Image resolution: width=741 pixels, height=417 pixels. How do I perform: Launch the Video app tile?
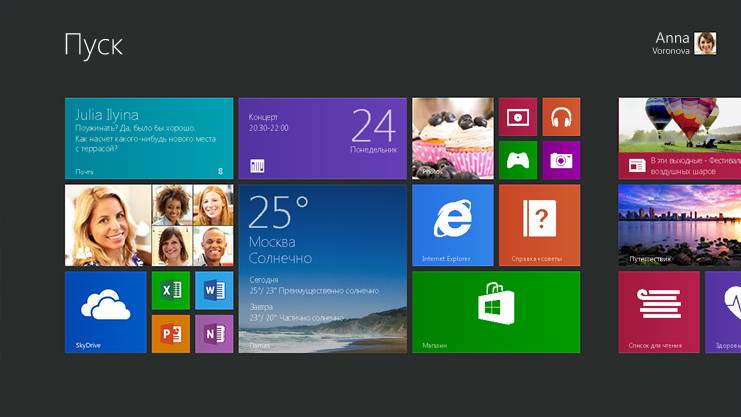517,117
